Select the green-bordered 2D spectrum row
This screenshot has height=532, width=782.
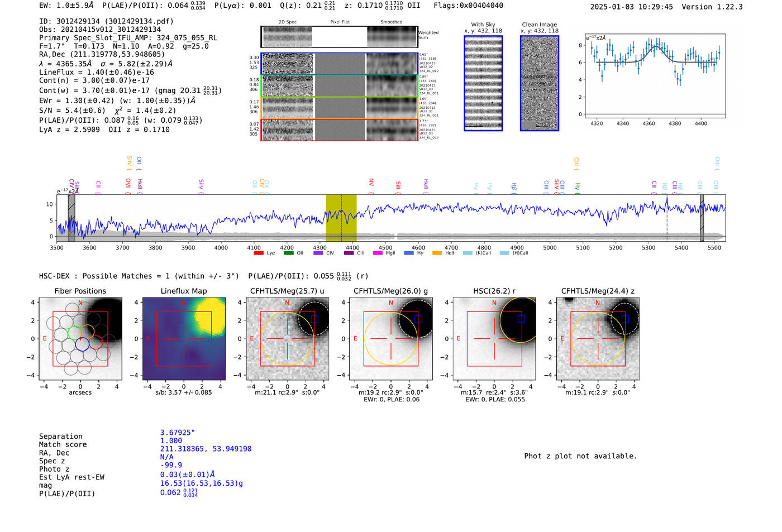pyautogui.click(x=340, y=86)
